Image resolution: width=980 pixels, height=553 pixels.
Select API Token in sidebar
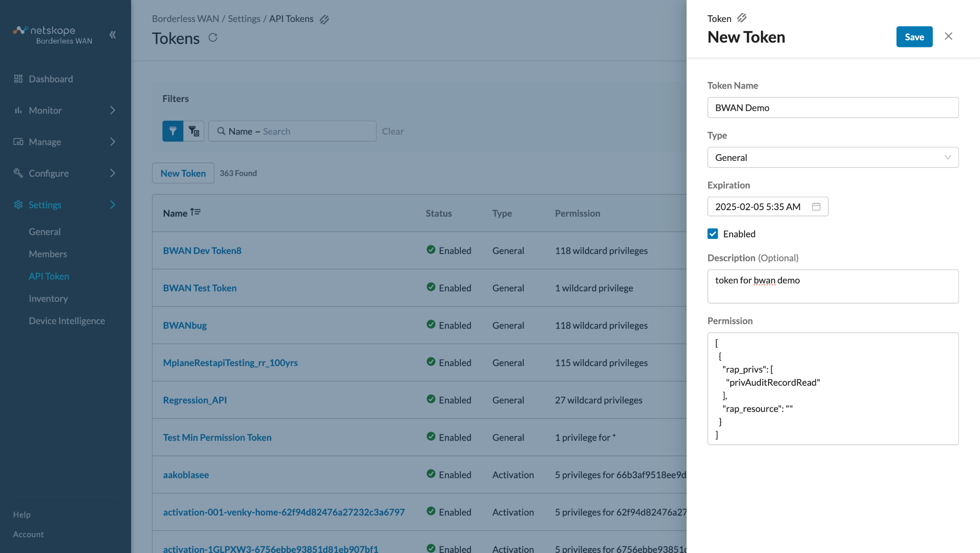tap(49, 276)
